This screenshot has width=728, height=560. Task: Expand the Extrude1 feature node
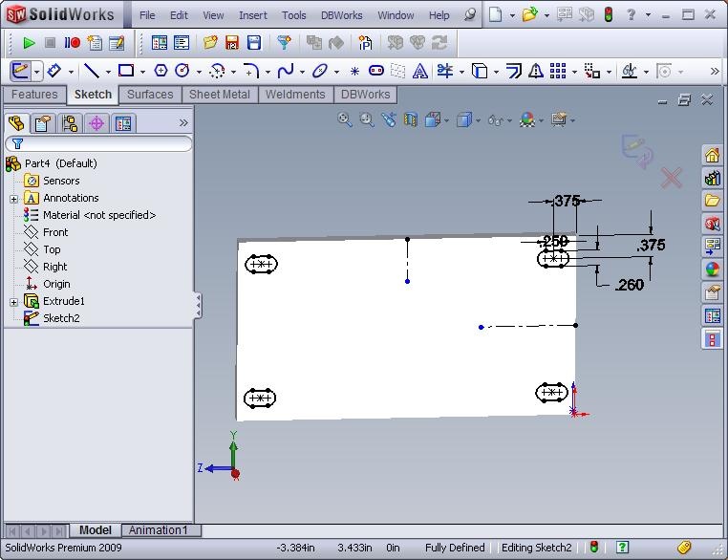[x=13, y=302]
